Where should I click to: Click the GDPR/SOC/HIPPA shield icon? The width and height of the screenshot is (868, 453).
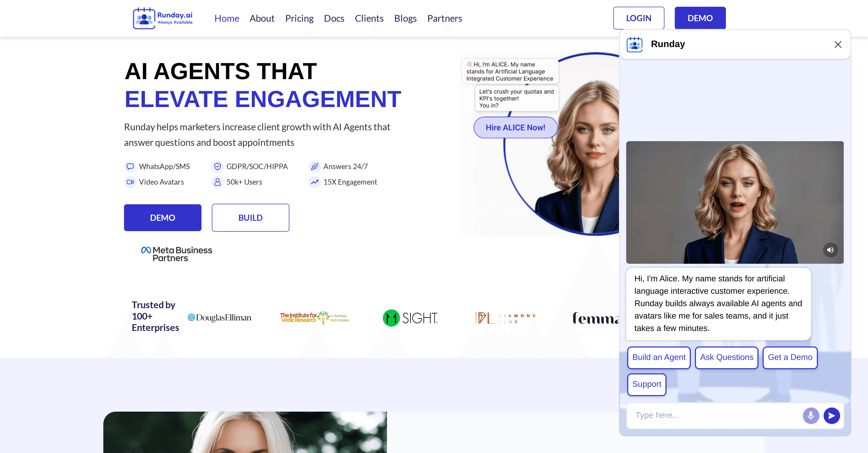coord(218,166)
